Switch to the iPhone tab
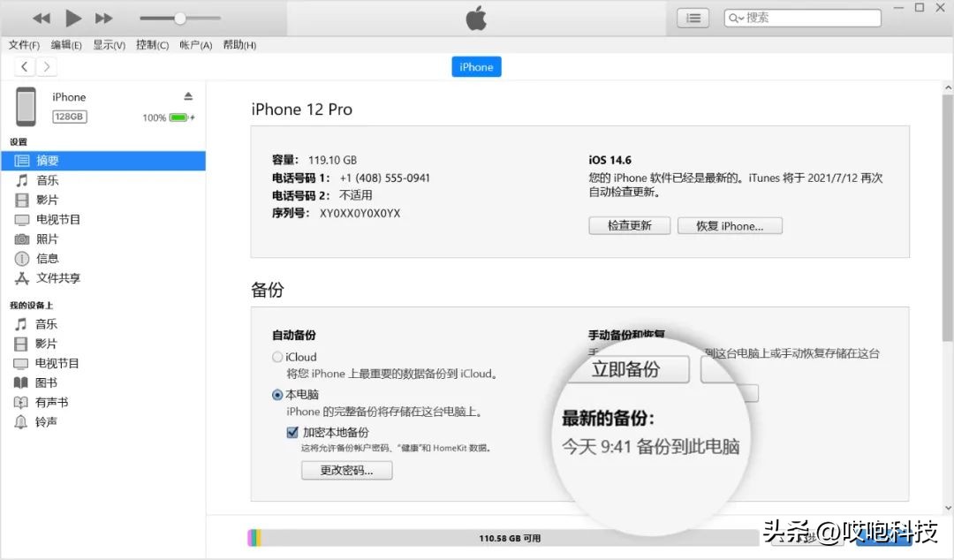This screenshot has height=560, width=954. 476,66
